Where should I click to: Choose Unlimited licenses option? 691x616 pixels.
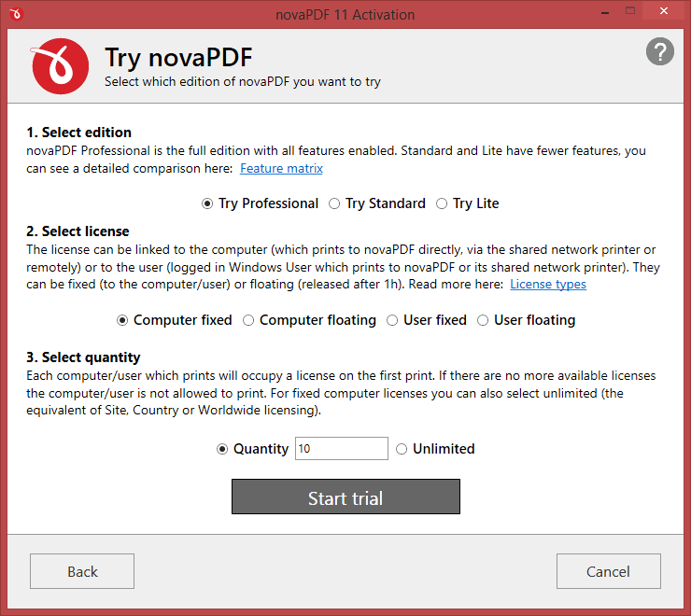435,449
